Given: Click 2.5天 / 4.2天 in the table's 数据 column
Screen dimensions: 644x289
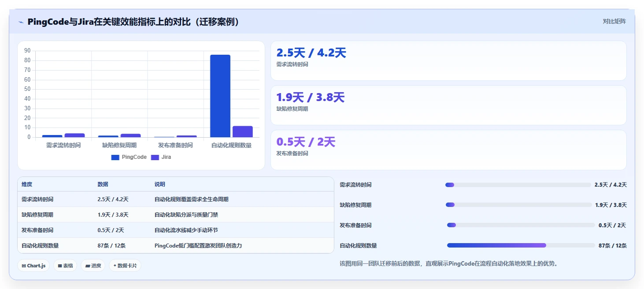Looking at the screenshot, I should [113, 199].
